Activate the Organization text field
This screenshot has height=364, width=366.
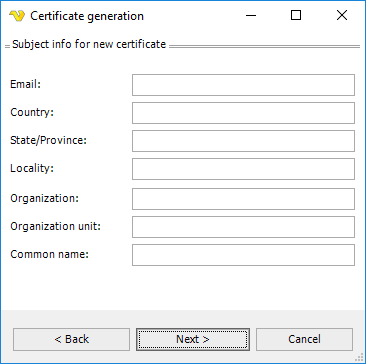pyautogui.click(x=243, y=199)
